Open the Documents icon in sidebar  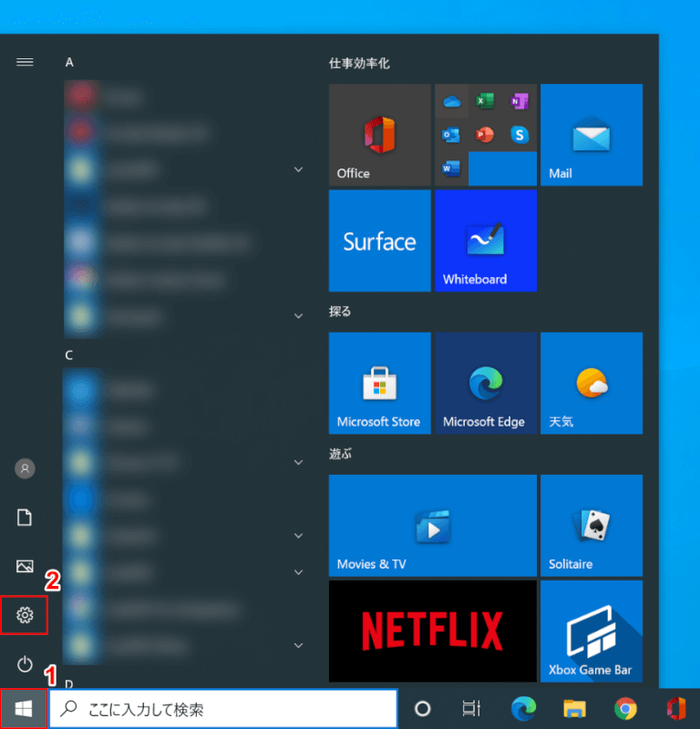coord(25,518)
